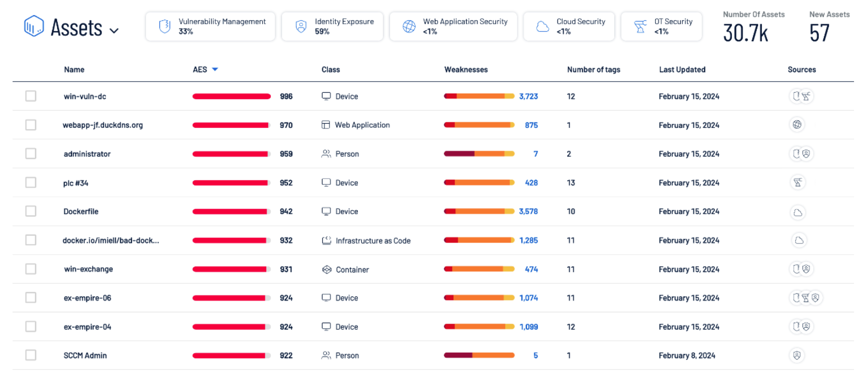Click the Cloud Security cloud icon

(543, 26)
